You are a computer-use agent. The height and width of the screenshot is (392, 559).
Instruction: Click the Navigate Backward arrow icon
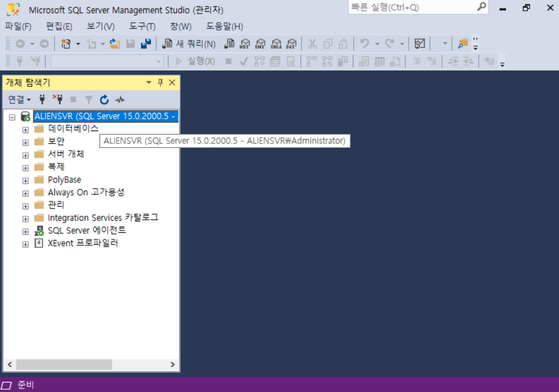(20, 43)
